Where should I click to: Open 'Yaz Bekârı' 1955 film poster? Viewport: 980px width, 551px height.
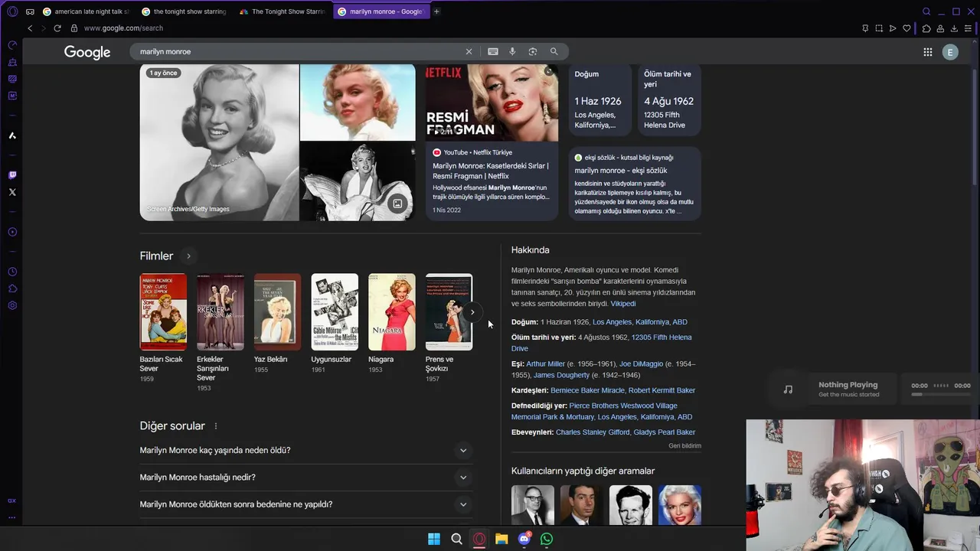pos(277,312)
